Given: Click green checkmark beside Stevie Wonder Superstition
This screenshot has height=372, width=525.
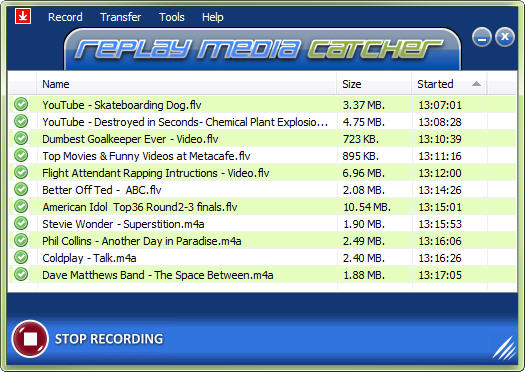Looking at the screenshot, I should (x=21, y=223).
